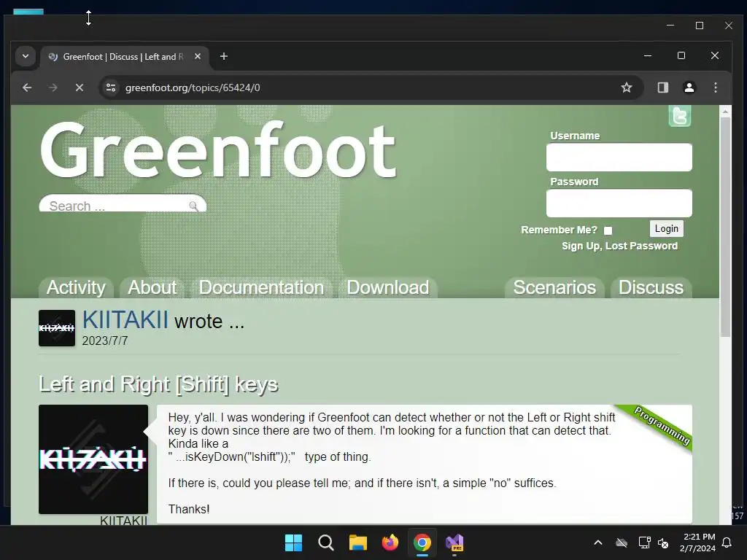The height and width of the screenshot is (560, 747).
Task: Click the page vertical scrollbar thumb
Action: 725,227
